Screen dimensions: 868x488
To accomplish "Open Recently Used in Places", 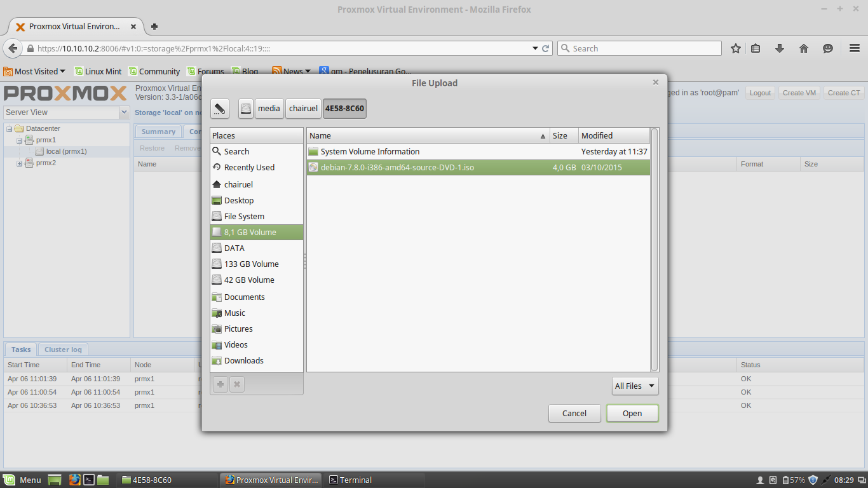I will coord(257,167).
